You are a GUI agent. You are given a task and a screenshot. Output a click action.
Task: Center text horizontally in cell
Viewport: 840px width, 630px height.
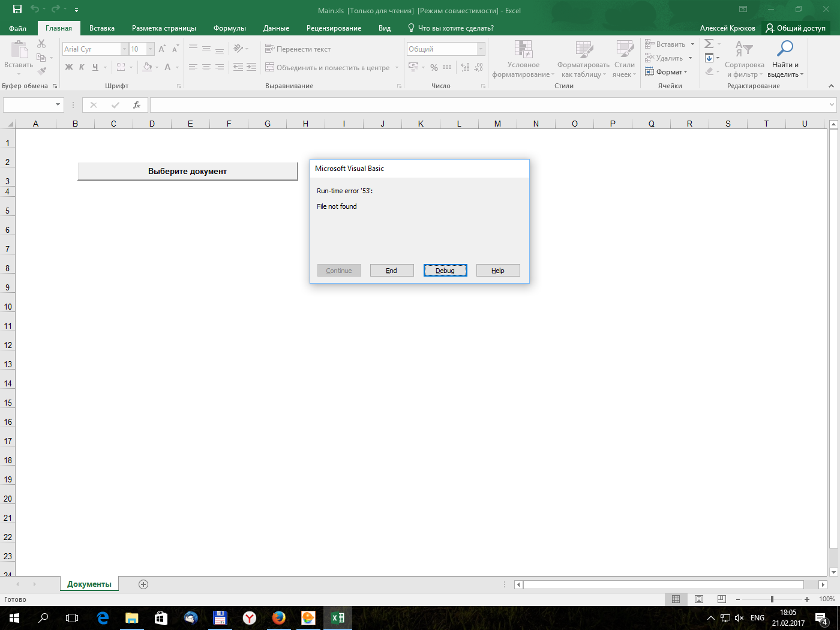(206, 67)
